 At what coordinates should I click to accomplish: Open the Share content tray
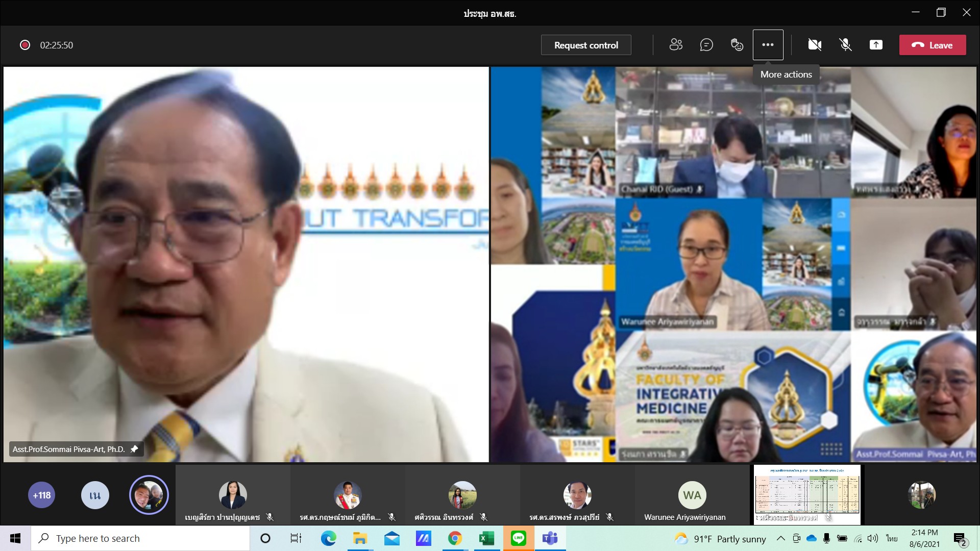(x=876, y=45)
